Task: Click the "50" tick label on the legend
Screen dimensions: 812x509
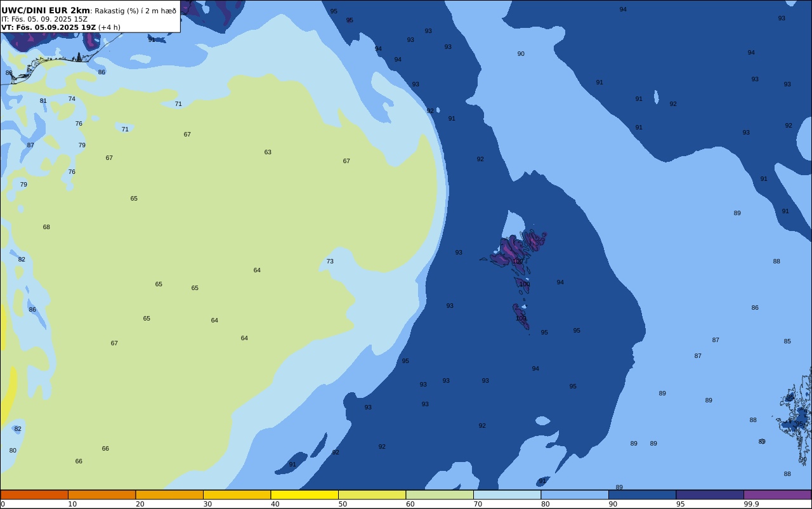Action: (343, 504)
